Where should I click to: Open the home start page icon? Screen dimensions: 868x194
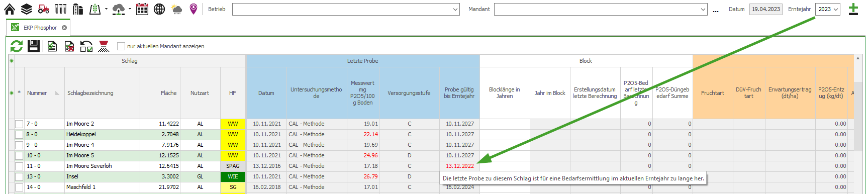(x=10, y=9)
